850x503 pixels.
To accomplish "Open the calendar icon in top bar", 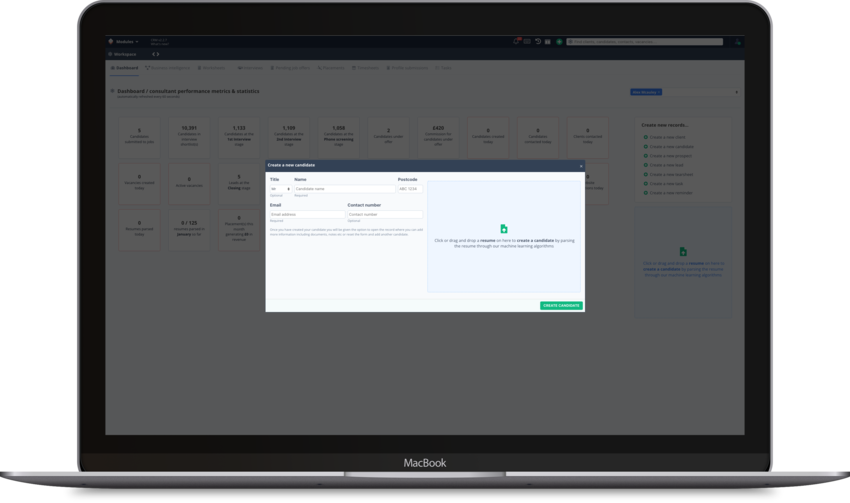I will [548, 42].
